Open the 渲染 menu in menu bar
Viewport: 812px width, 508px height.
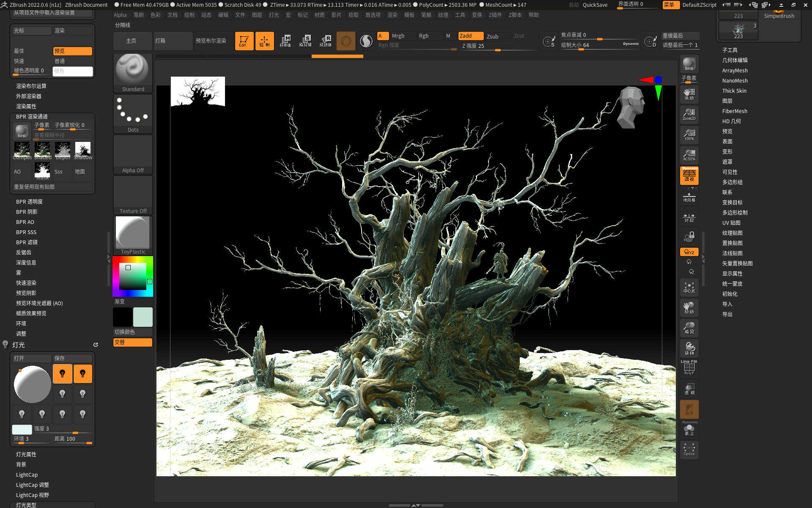(x=392, y=15)
